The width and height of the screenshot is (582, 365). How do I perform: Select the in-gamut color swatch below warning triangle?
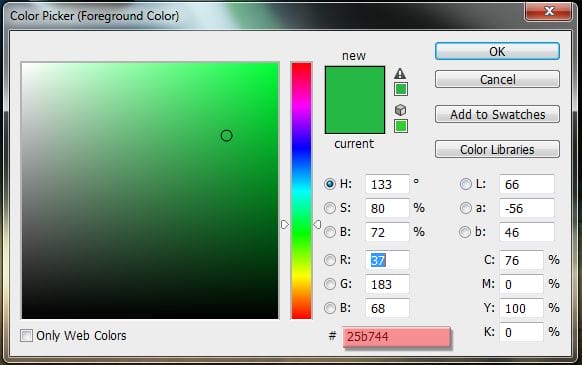click(x=400, y=89)
